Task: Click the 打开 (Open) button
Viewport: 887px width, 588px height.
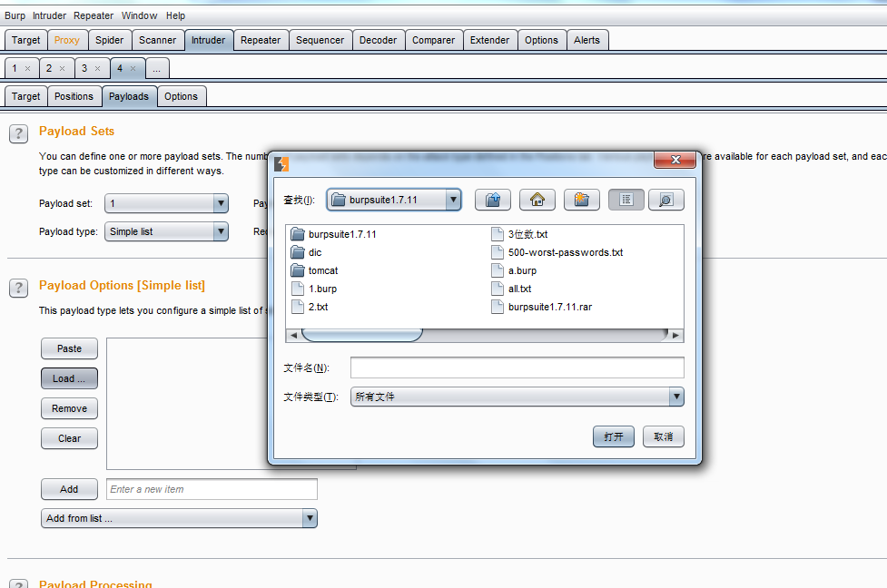Action: (613, 436)
